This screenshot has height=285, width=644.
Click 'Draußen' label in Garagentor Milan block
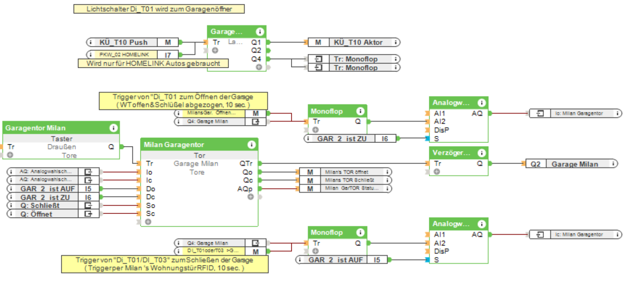(62, 147)
